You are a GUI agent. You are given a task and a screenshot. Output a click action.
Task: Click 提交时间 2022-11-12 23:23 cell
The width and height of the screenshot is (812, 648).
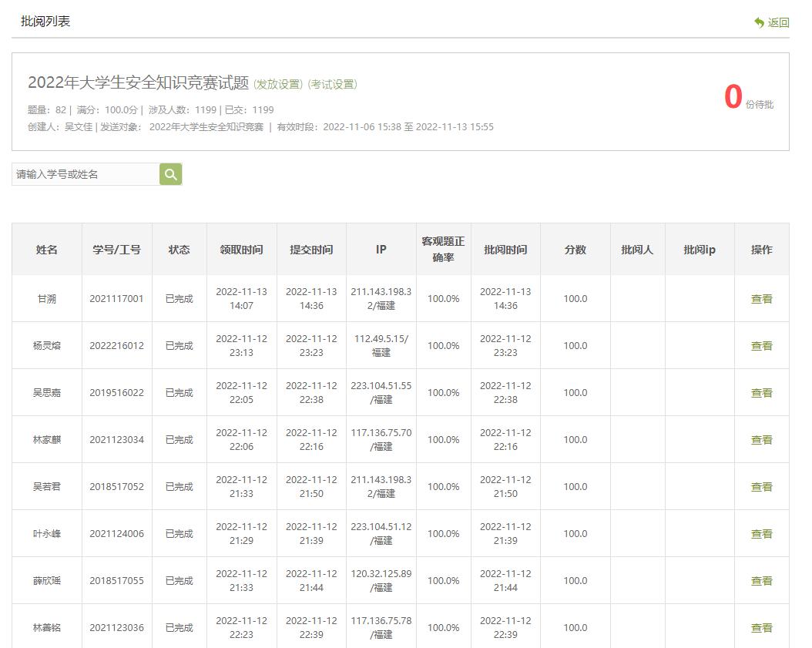point(311,345)
